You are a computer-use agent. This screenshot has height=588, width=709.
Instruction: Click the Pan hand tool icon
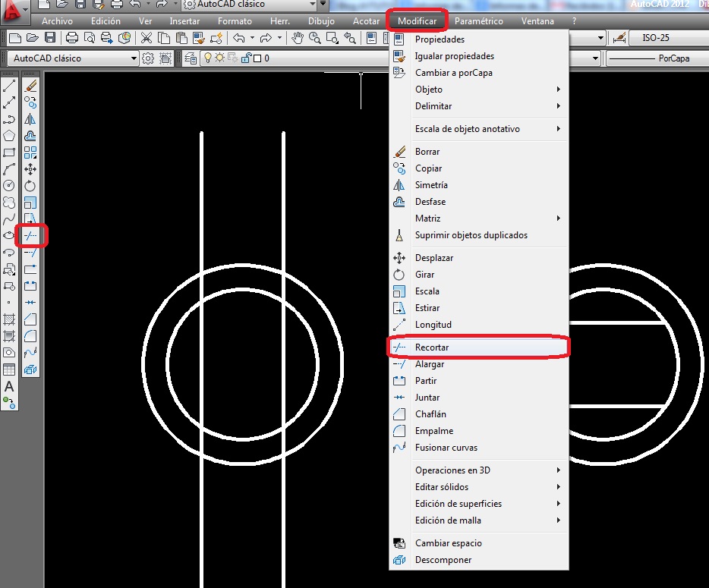[298, 36]
